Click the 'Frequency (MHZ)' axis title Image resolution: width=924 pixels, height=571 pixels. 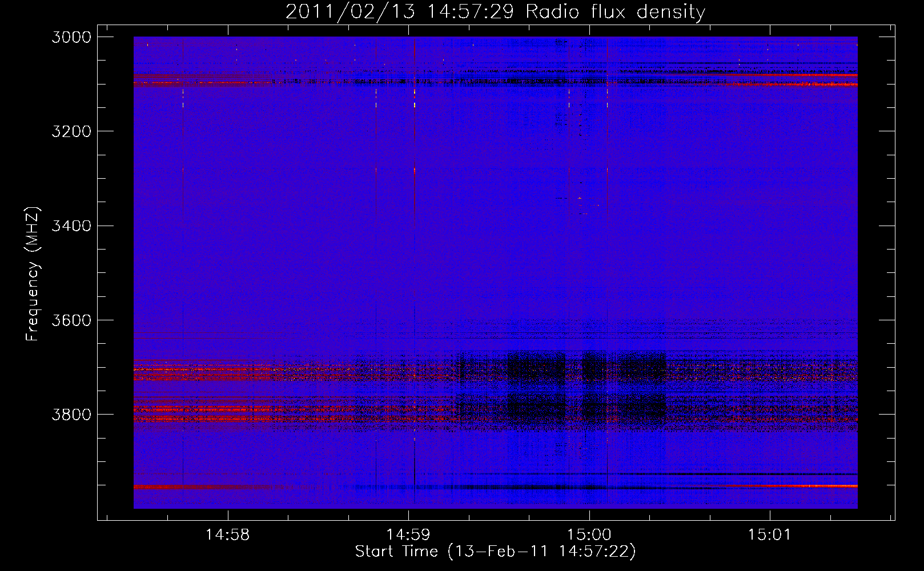(33, 274)
